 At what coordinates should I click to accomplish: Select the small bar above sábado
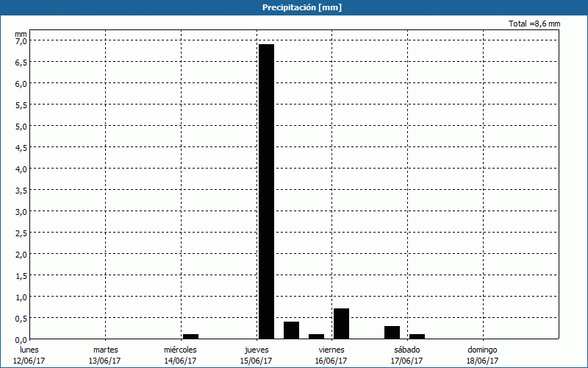click(x=417, y=336)
